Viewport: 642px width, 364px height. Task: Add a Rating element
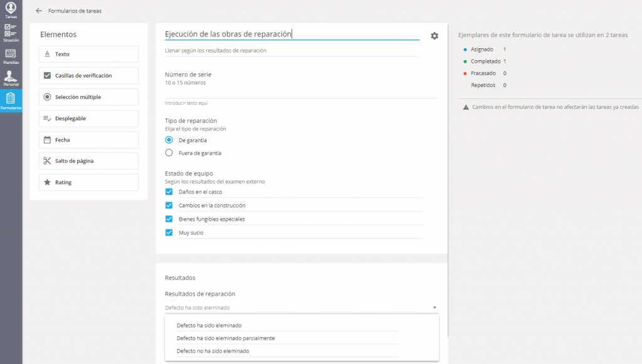point(88,182)
